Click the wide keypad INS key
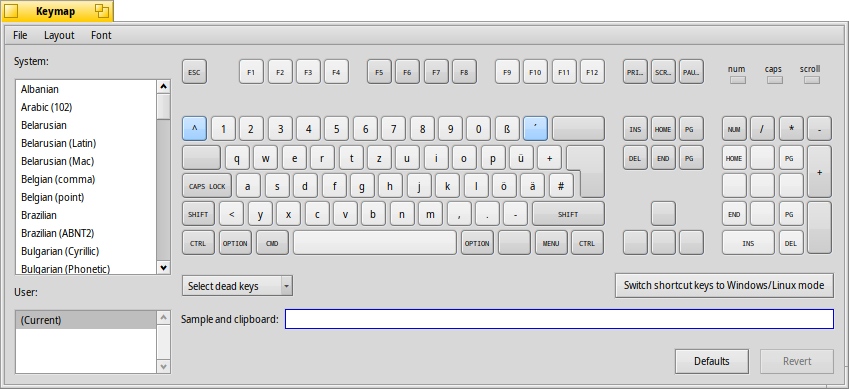849x389 pixels. (x=748, y=243)
